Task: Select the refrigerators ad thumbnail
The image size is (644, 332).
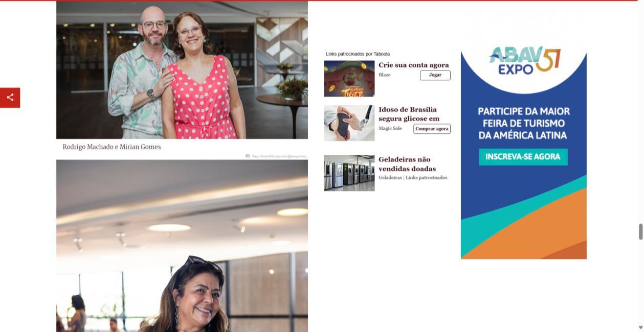Action: tap(349, 173)
